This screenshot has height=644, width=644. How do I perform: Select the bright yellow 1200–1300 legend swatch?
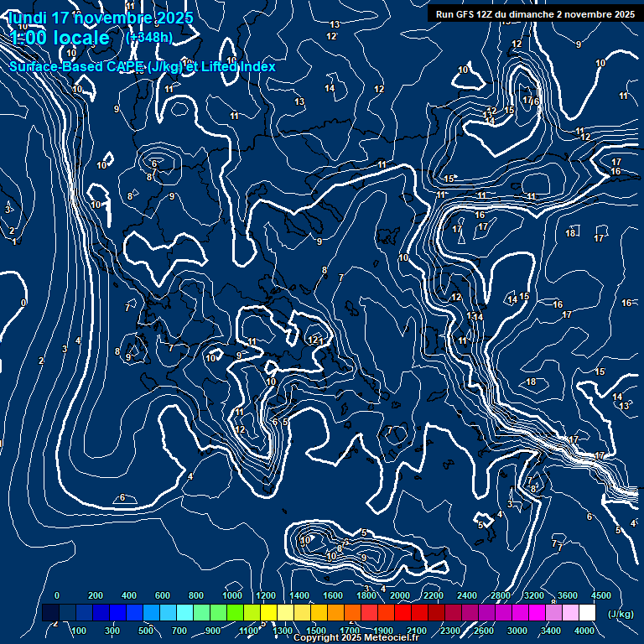pyautogui.click(x=268, y=612)
